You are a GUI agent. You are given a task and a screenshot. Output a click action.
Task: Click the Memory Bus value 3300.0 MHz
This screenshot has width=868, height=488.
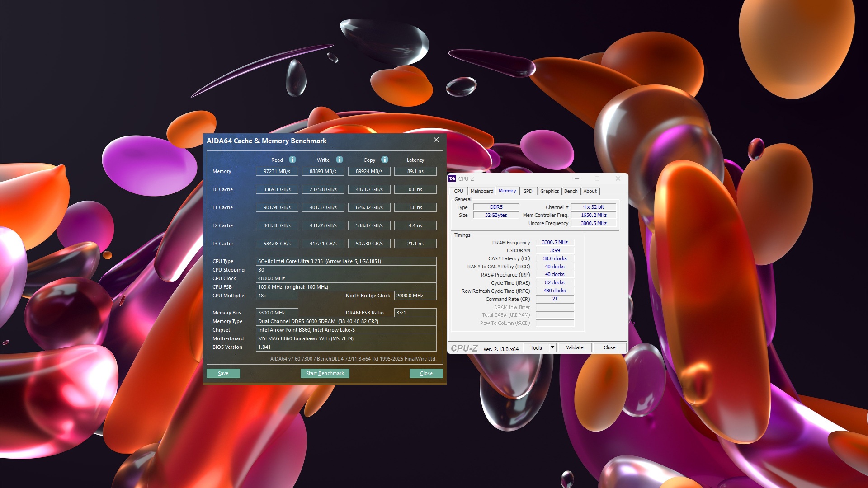tap(277, 313)
